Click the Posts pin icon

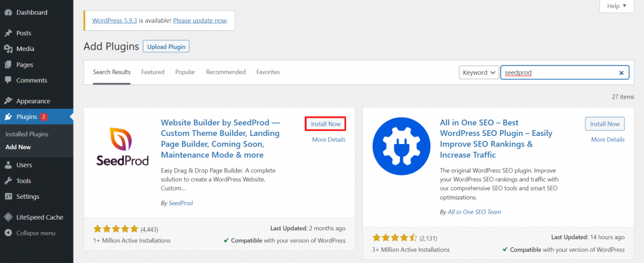click(x=8, y=33)
